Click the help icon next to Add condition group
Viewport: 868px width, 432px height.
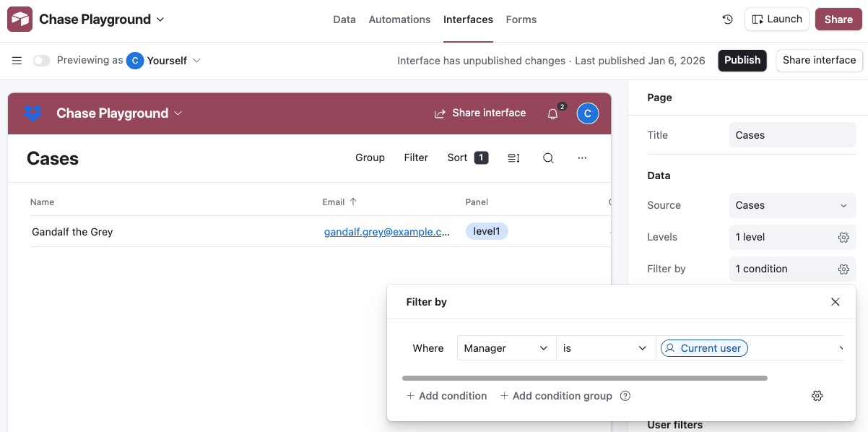(625, 396)
